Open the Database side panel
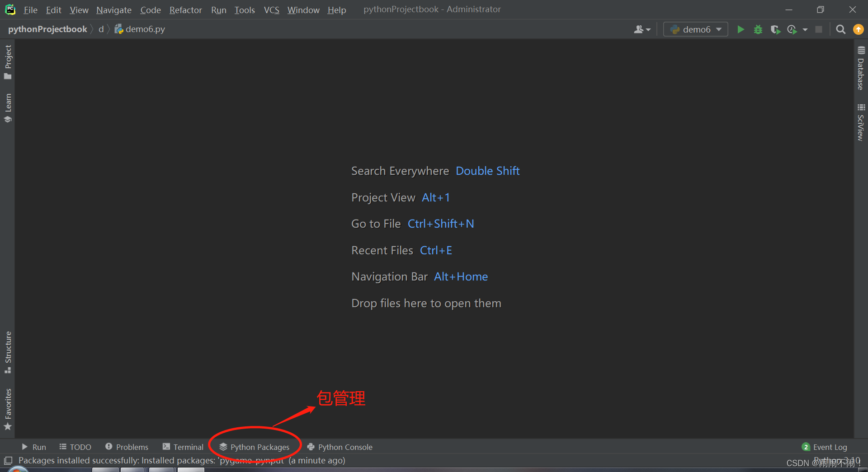Screen dimensions: 868x472 (861, 68)
